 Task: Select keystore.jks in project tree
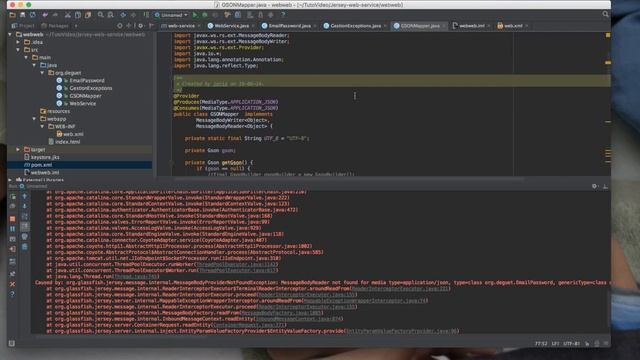[x=45, y=157]
